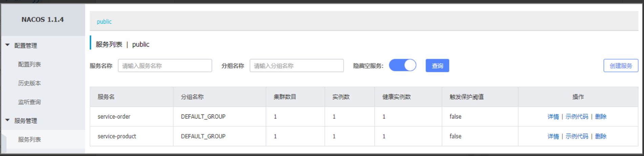Open 配置列表 in the sidebar
Viewport: 644px width, 156px height.
[x=29, y=64]
